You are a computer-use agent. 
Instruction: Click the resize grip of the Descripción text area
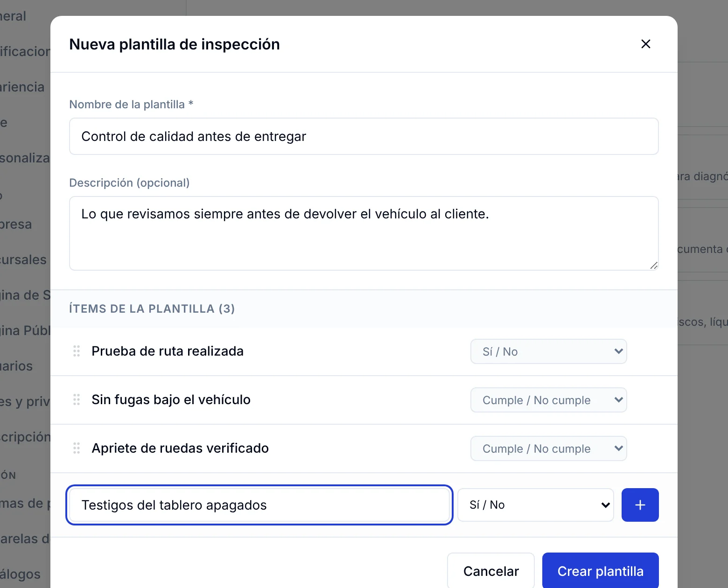654,266
